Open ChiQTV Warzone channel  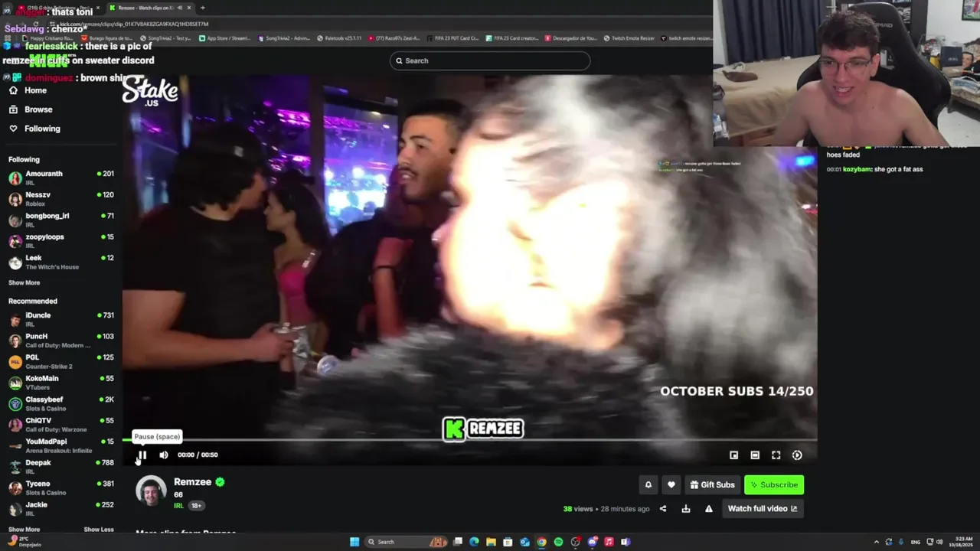61,425
